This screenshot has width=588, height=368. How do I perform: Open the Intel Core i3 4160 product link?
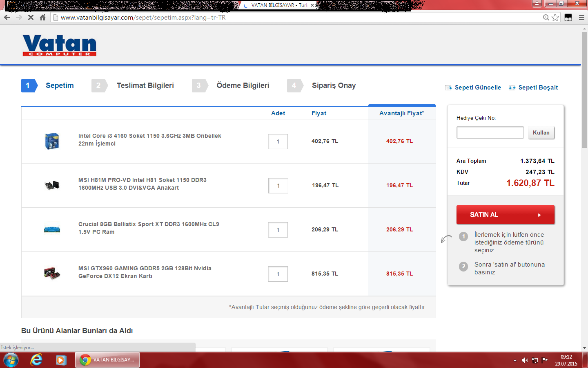pos(150,139)
